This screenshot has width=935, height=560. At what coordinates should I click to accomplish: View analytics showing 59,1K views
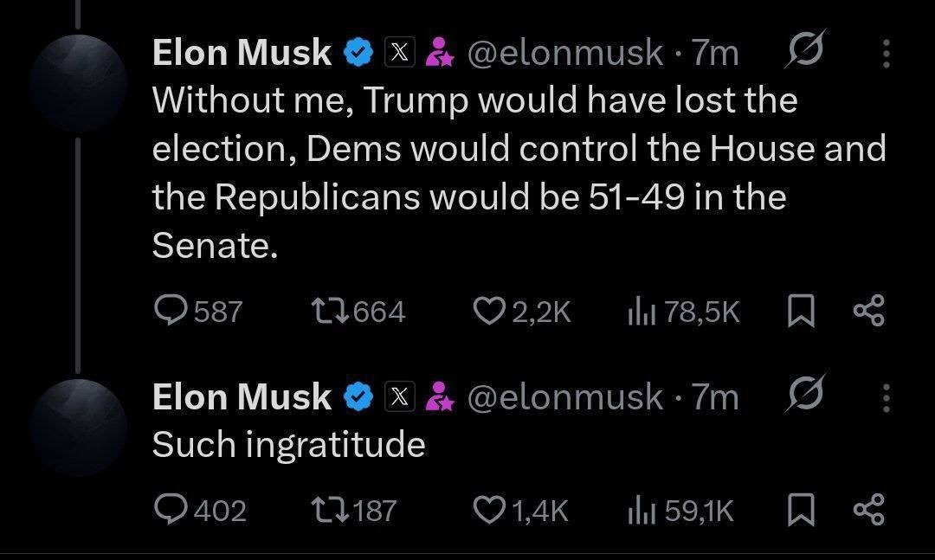(x=639, y=510)
